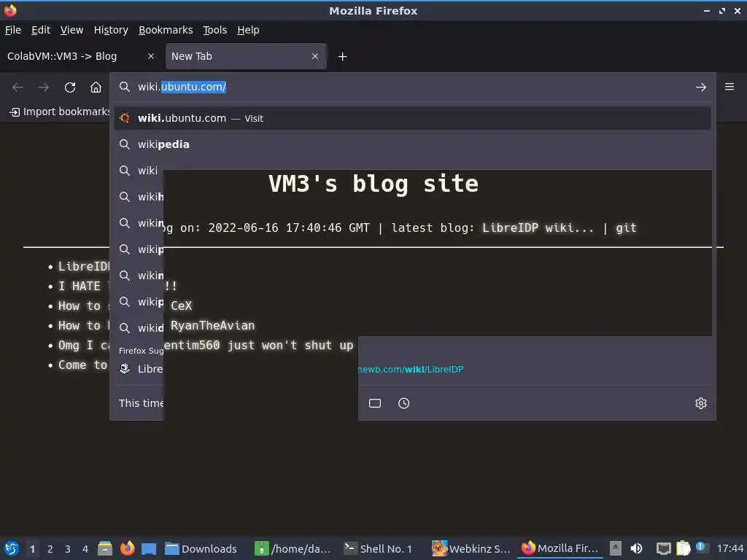Image resolution: width=747 pixels, height=560 pixels.
Task: Click the removable media eject tray icon
Action: click(x=616, y=548)
